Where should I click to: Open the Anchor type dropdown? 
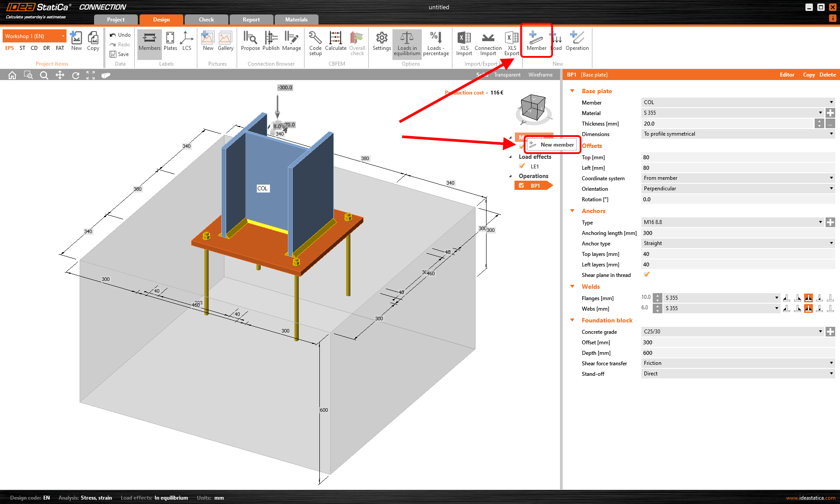point(738,243)
